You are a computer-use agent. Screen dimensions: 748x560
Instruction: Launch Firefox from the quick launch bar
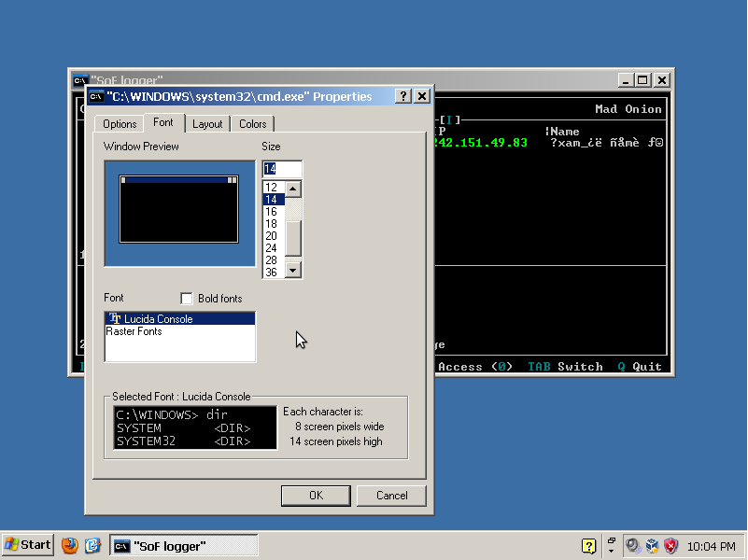[x=70, y=545]
